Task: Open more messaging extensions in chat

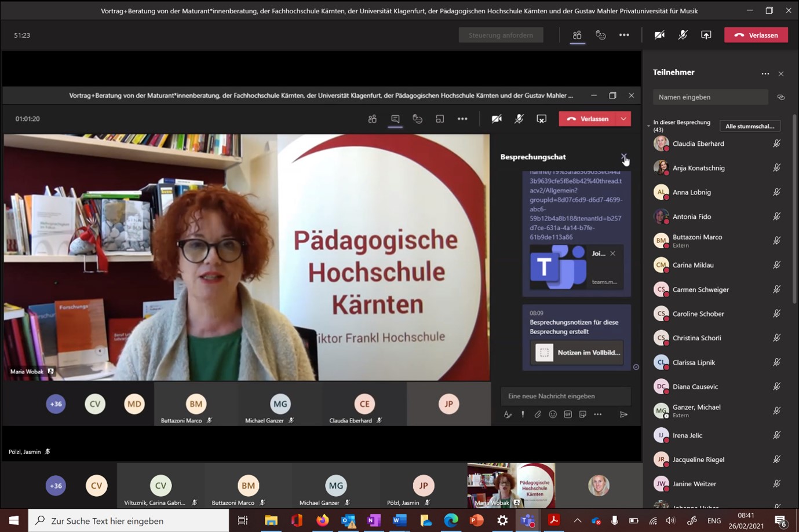Action: pyautogui.click(x=598, y=414)
